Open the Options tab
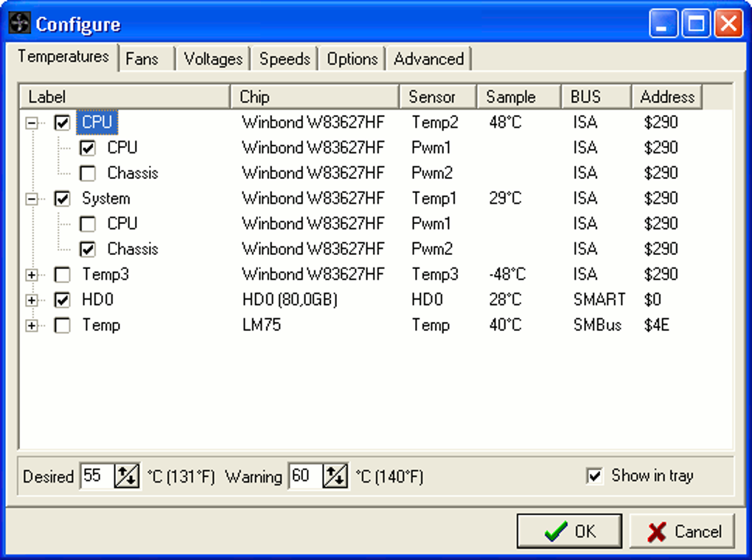 click(352, 60)
